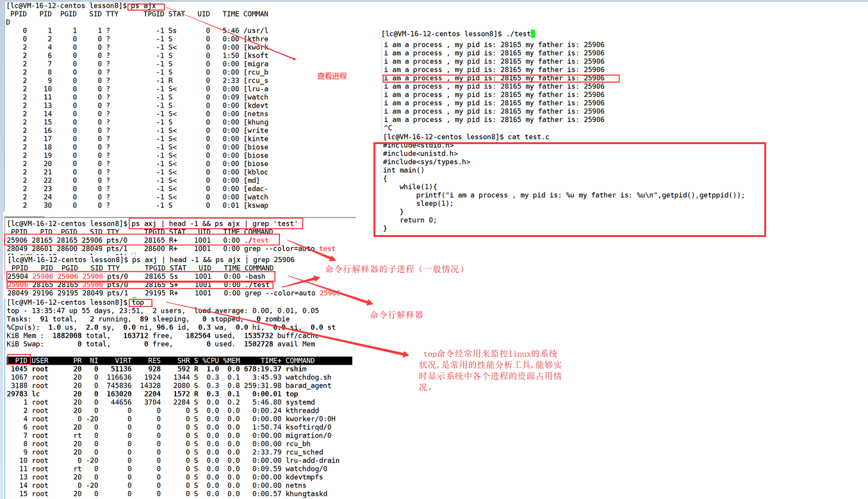Select the 'return 0;' line

[418, 220]
